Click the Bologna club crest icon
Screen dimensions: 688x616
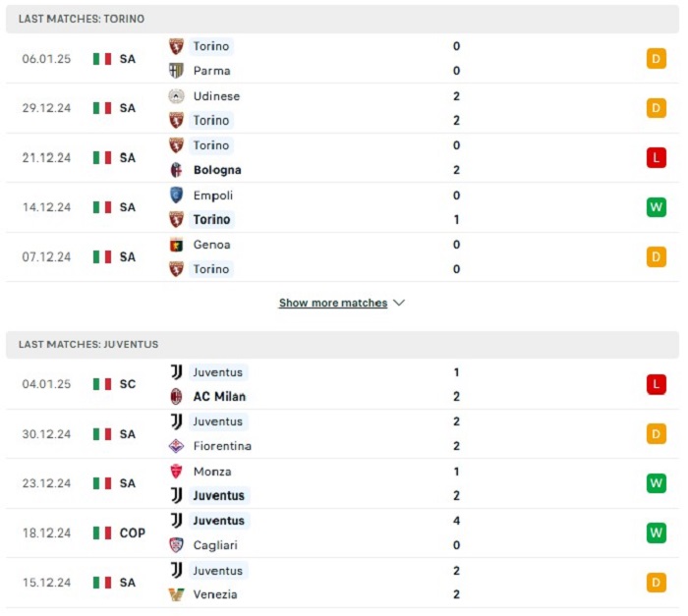point(176,170)
